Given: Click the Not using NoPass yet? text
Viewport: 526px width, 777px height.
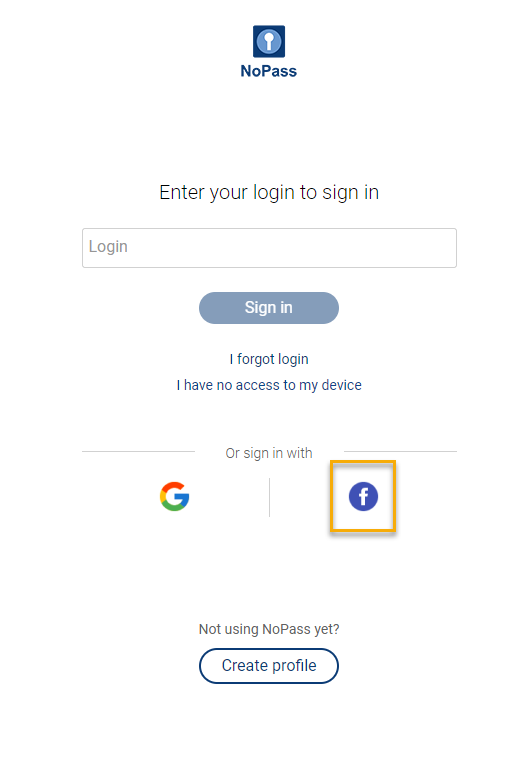Looking at the screenshot, I should pyautogui.click(x=269, y=629).
